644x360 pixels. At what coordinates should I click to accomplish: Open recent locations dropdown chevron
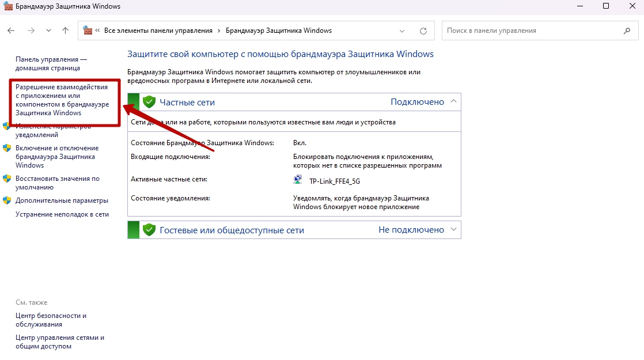(x=48, y=31)
